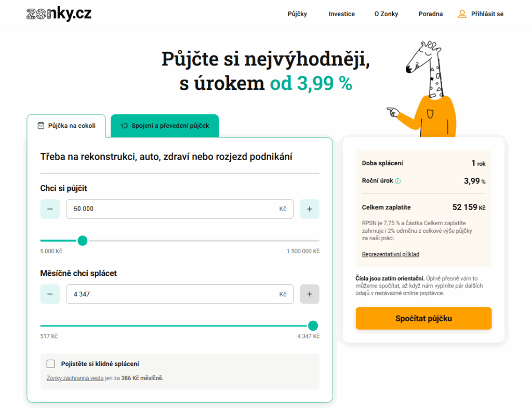Click the zonky.cz logo
The image size is (532, 418).
pyautogui.click(x=59, y=14)
